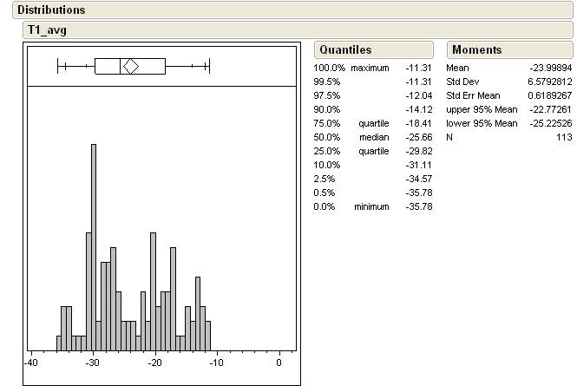
Task: Click the 0 axis tick label
Action: (279, 363)
